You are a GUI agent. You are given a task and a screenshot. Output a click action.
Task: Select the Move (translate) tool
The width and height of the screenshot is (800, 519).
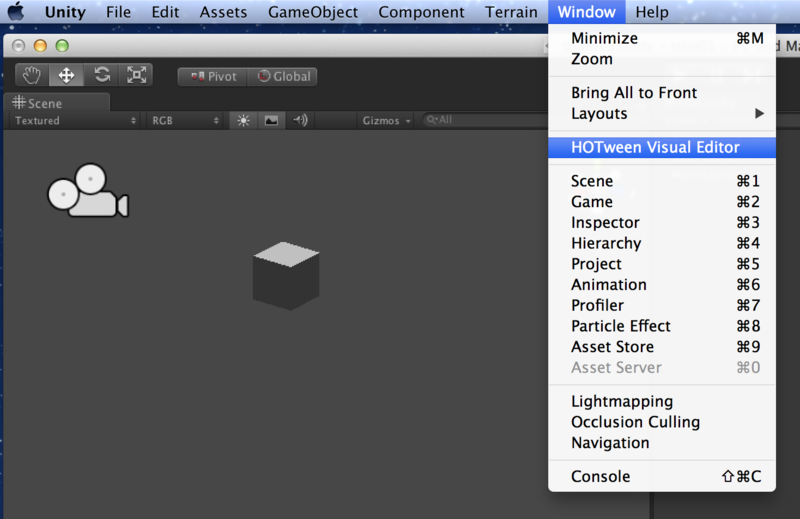click(x=66, y=76)
